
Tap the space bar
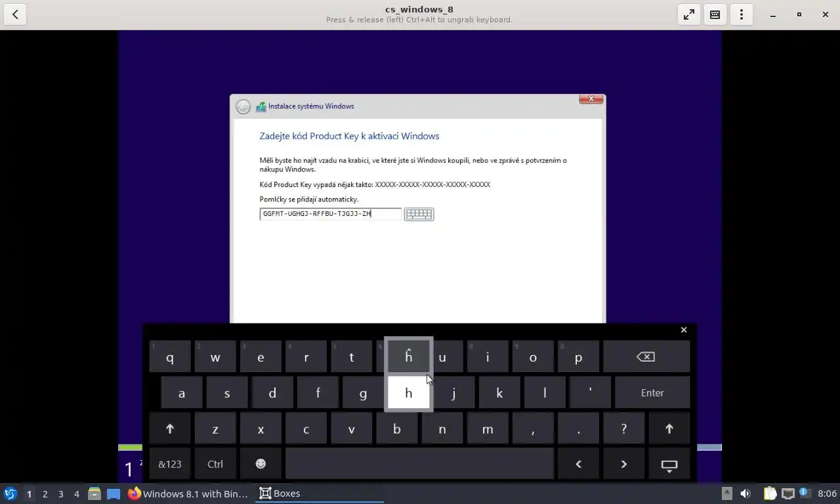point(419,464)
